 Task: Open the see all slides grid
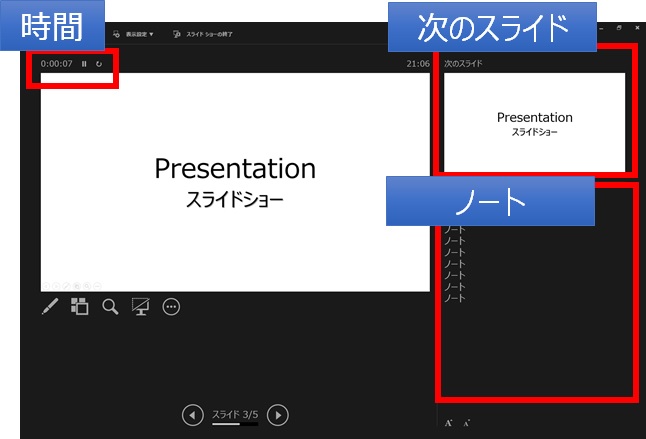click(80, 307)
